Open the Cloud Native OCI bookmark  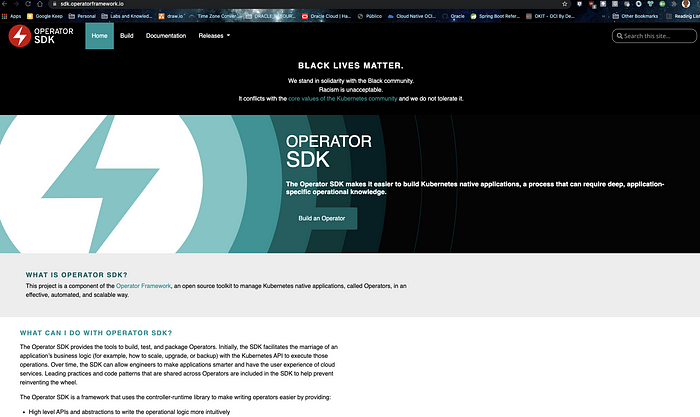(412, 16)
